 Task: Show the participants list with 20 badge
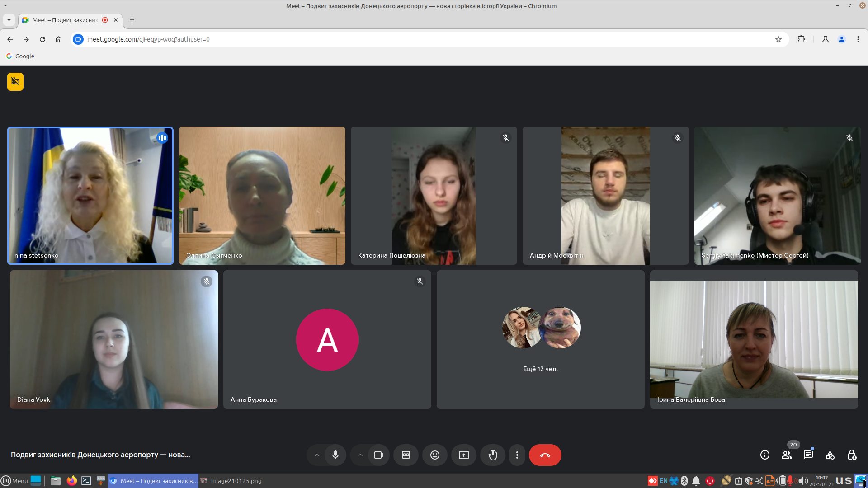click(787, 455)
